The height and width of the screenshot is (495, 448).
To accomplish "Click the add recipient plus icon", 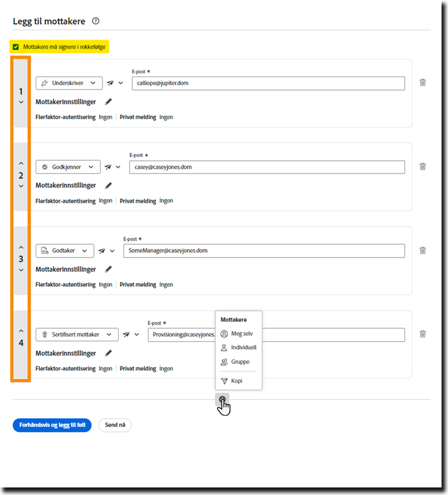I will [222, 400].
